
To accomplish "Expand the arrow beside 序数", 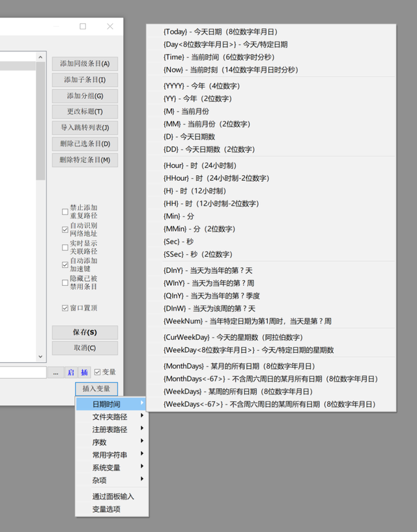I will [142, 441].
